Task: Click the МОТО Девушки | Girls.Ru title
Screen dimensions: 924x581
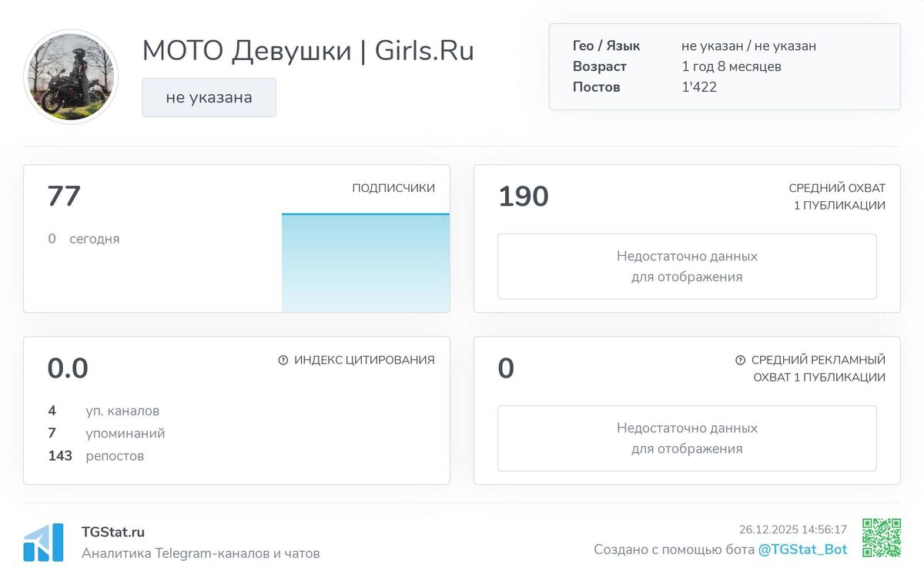Action: click(308, 51)
